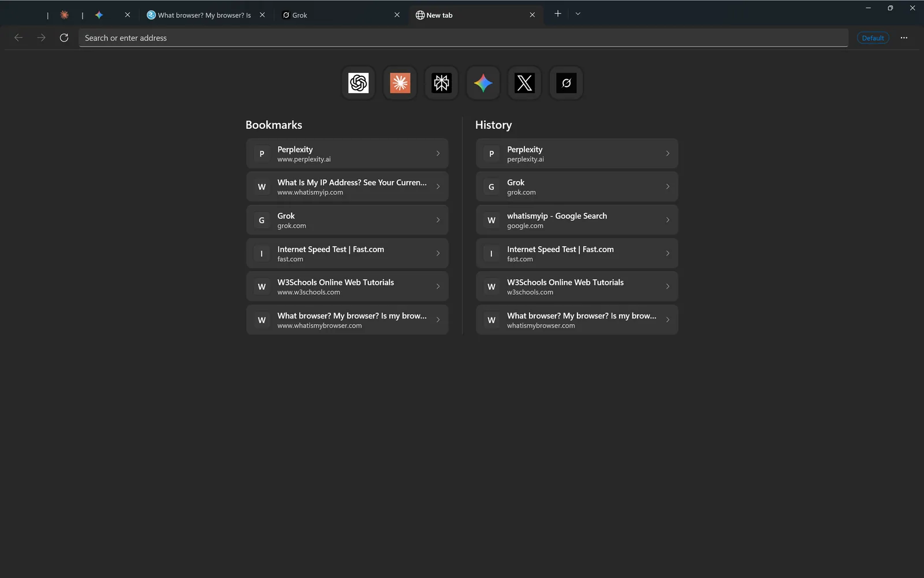Screen dimensions: 924x578
Task: Expand chevron on whatismybrowser.com bookmark
Action: (438, 320)
